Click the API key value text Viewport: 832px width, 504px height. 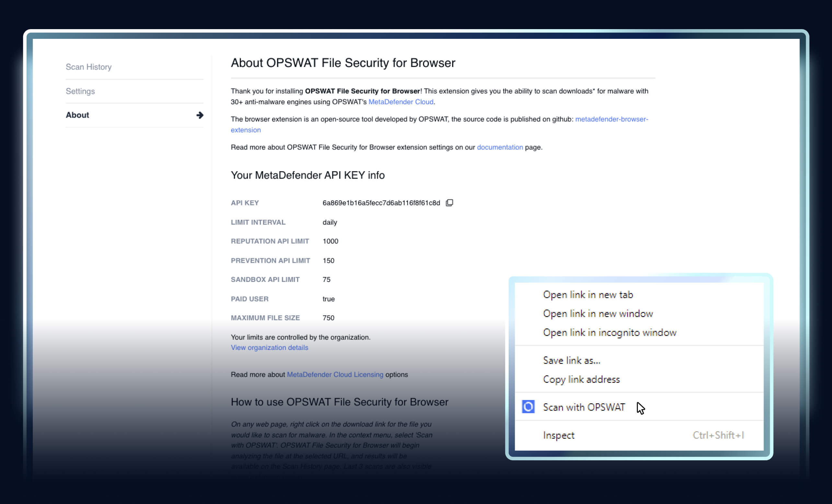(381, 203)
